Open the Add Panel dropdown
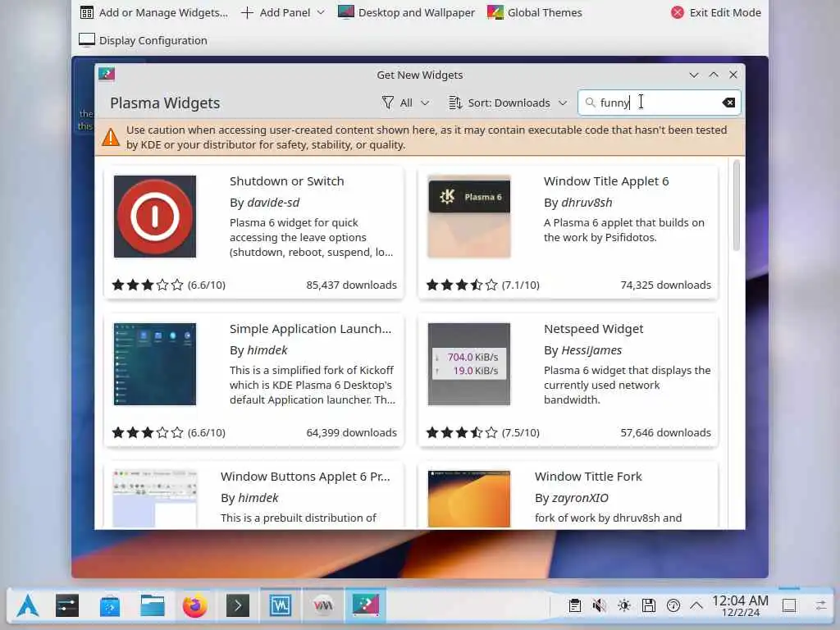The width and height of the screenshot is (840, 630). click(x=283, y=12)
